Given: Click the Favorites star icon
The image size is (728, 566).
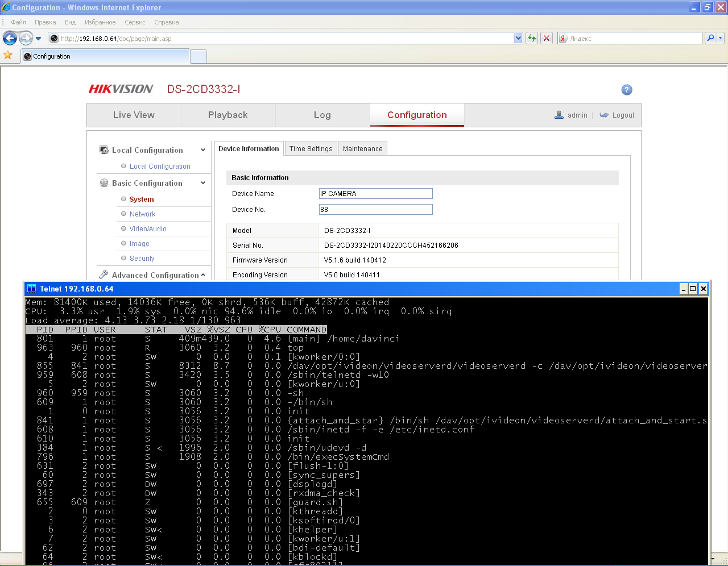Looking at the screenshot, I should [x=8, y=55].
